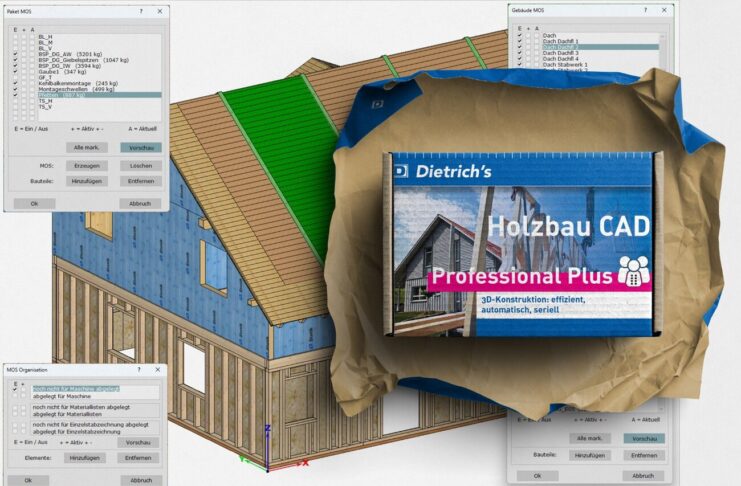
Task: Toggle E checkbox for Montageschwellen
Action: click(16, 89)
